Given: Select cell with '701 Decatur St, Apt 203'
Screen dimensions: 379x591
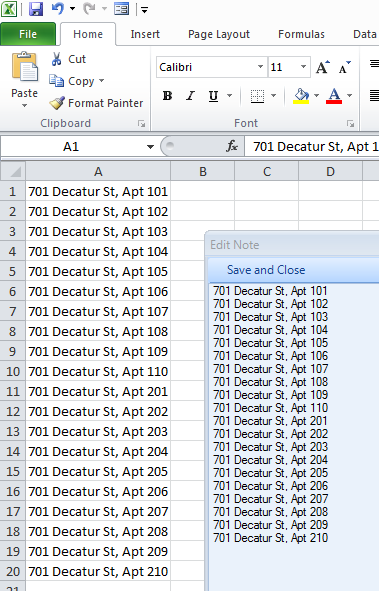Looking at the screenshot, I should pos(98,432).
